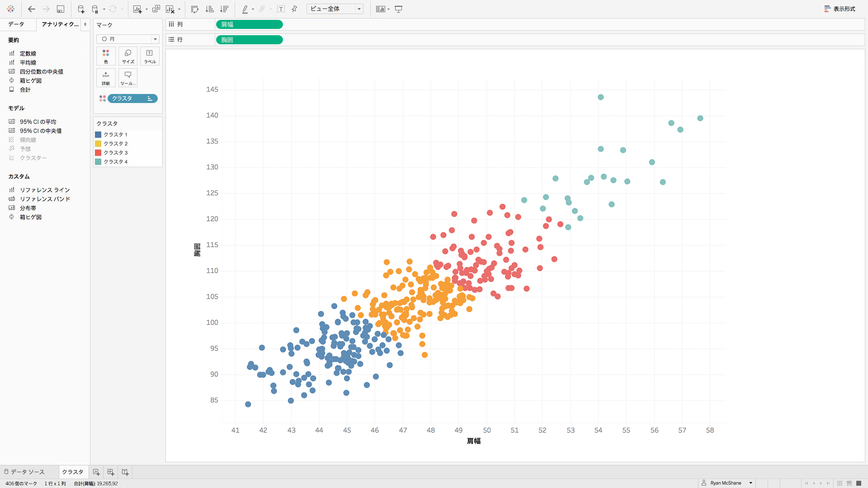Open the mark type dropdown

(128, 39)
